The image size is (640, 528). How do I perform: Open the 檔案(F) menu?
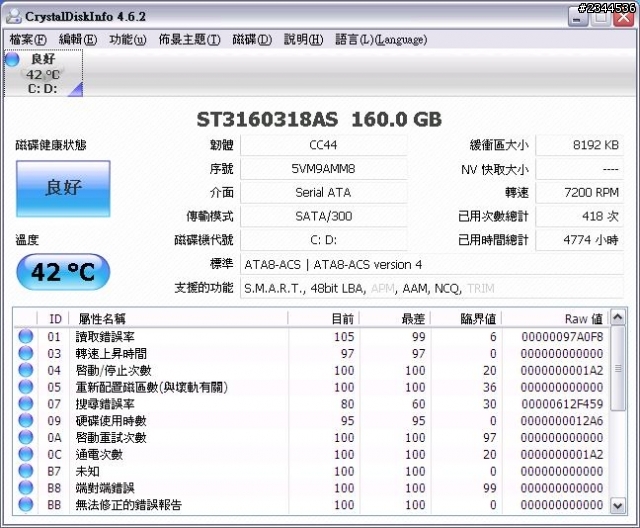(28, 40)
